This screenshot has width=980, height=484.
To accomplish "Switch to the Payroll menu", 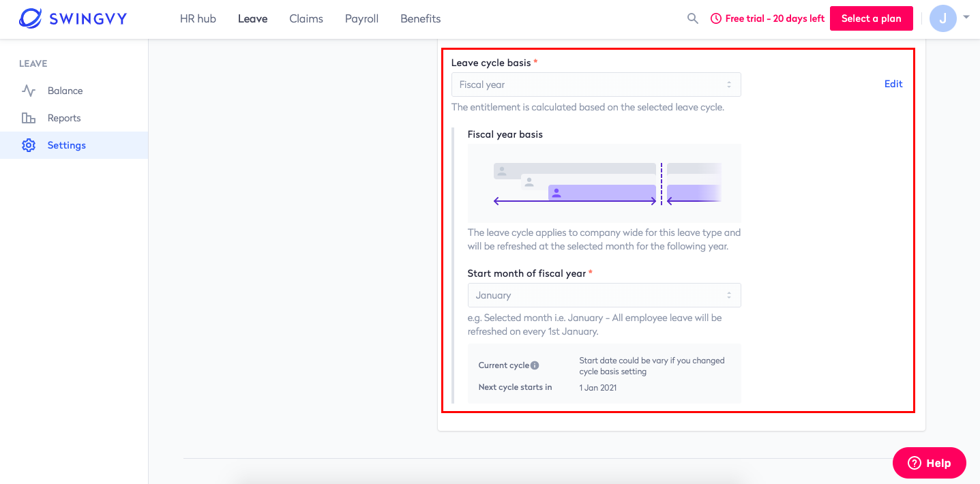I will (361, 18).
